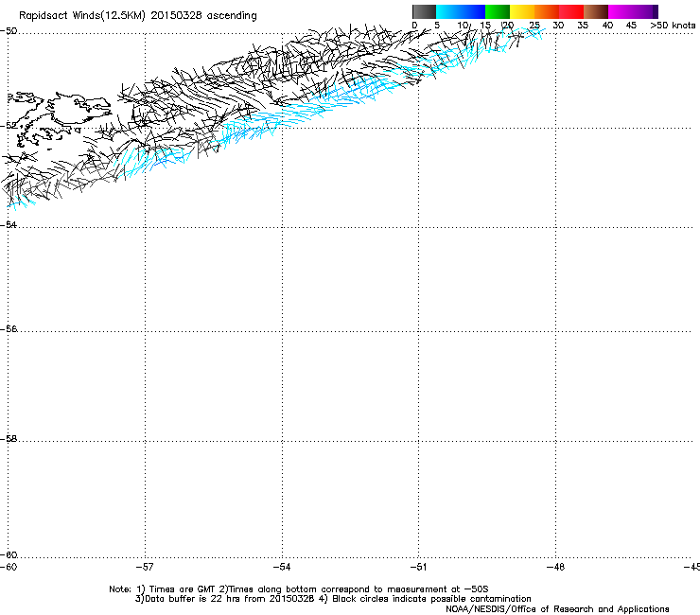Pick the orange 25–30 knots color swatch
The height and width of the screenshot is (615, 700).
click(547, 11)
